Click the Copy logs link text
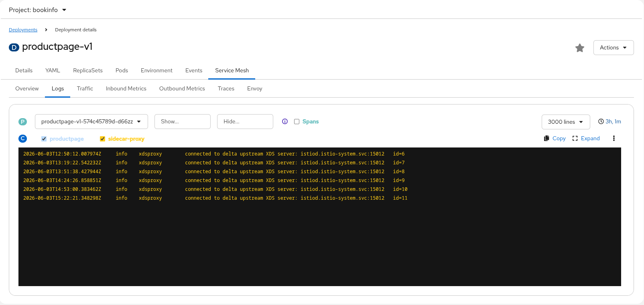 [x=559, y=138]
